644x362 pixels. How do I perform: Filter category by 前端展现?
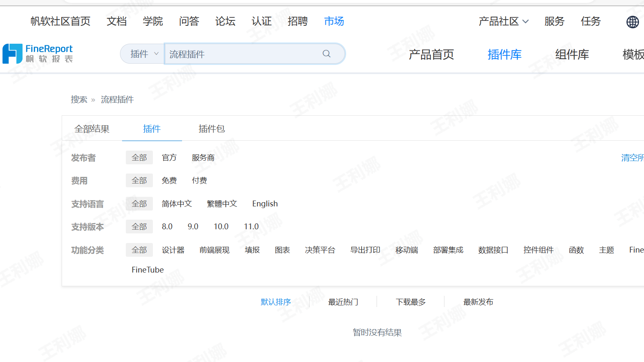coord(215,250)
